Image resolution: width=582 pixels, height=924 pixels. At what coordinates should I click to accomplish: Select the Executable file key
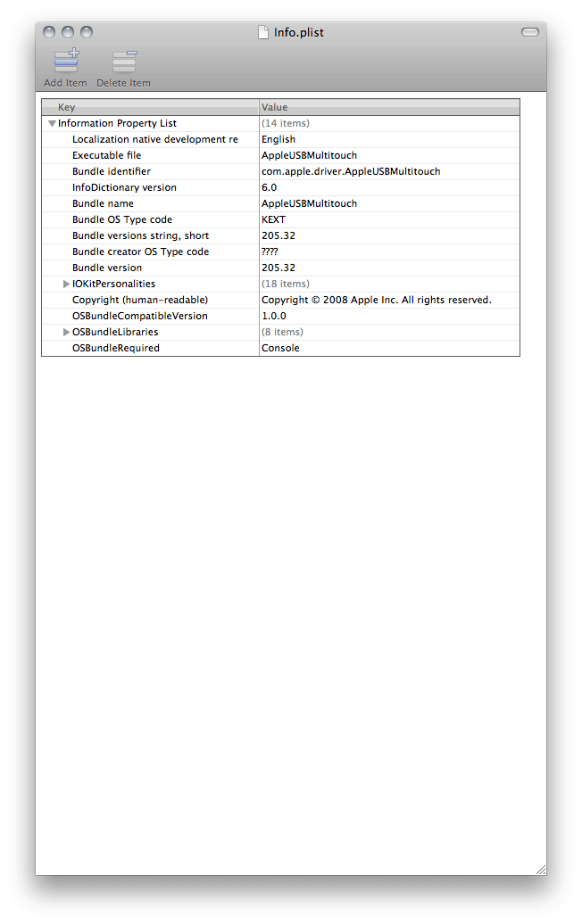(x=107, y=155)
